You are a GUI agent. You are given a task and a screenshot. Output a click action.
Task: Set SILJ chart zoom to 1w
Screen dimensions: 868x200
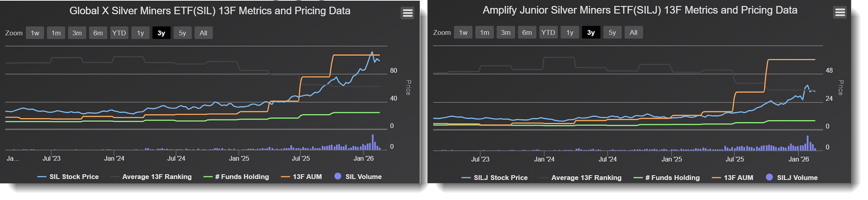463,33
